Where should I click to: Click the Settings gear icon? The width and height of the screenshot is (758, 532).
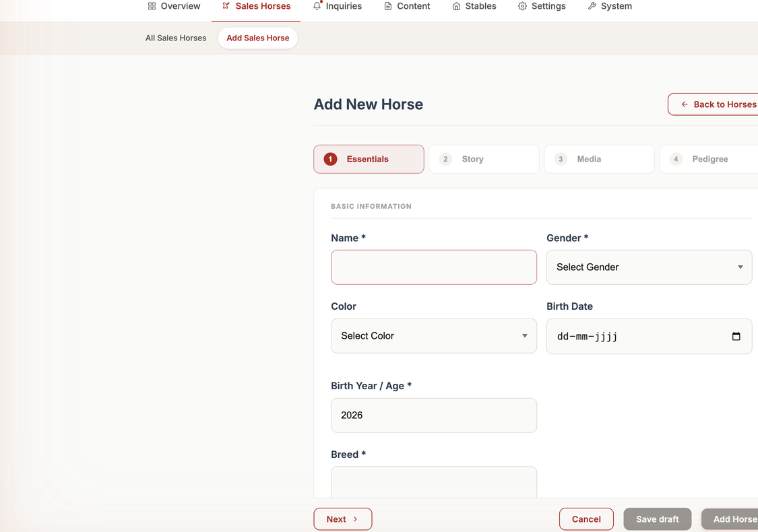pos(523,6)
